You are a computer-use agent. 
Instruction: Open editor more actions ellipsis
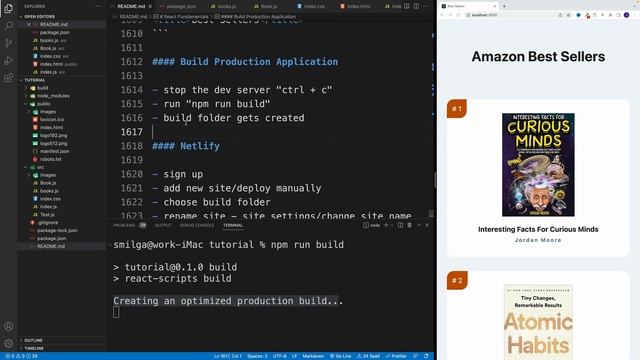pyautogui.click(x=426, y=7)
